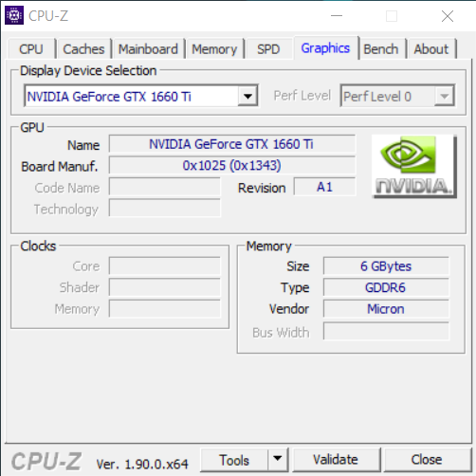Image resolution: width=476 pixels, height=476 pixels.
Task: Click the empty Core clock field
Action: click(x=165, y=265)
